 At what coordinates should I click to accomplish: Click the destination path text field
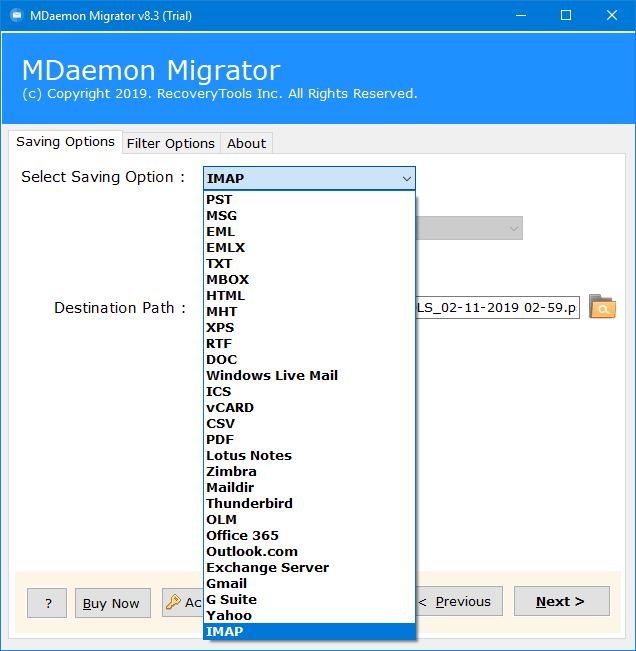(x=497, y=308)
